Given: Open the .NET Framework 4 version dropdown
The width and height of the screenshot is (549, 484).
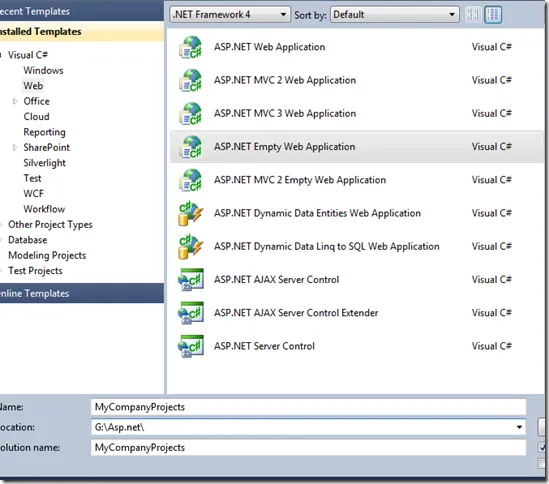Looking at the screenshot, I should (x=230, y=15).
